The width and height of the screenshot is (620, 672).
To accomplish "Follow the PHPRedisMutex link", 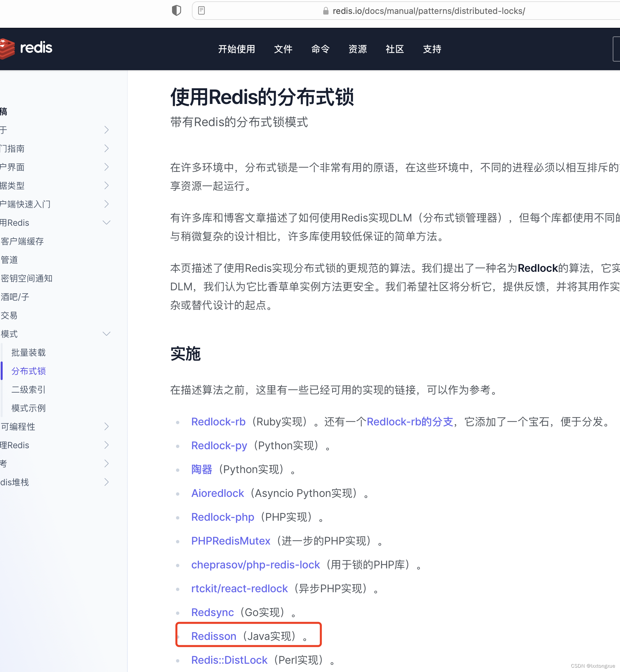I will [x=231, y=541].
